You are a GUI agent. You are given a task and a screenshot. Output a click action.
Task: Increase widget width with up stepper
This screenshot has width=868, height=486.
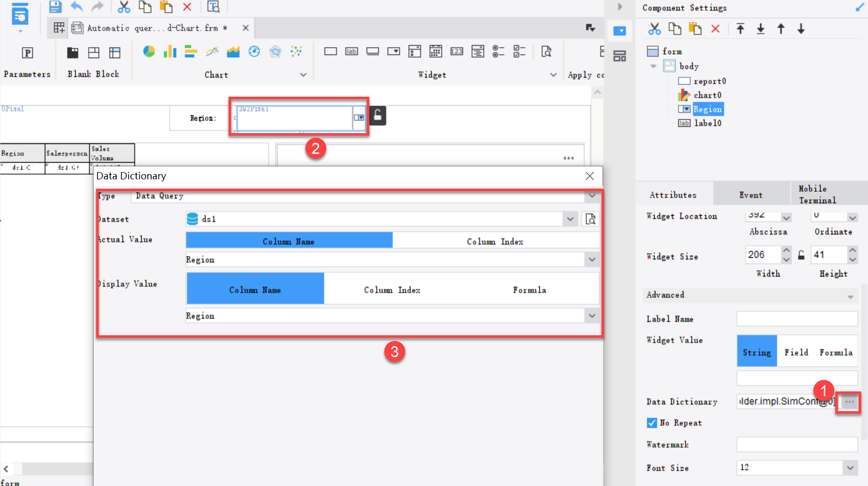coord(786,251)
